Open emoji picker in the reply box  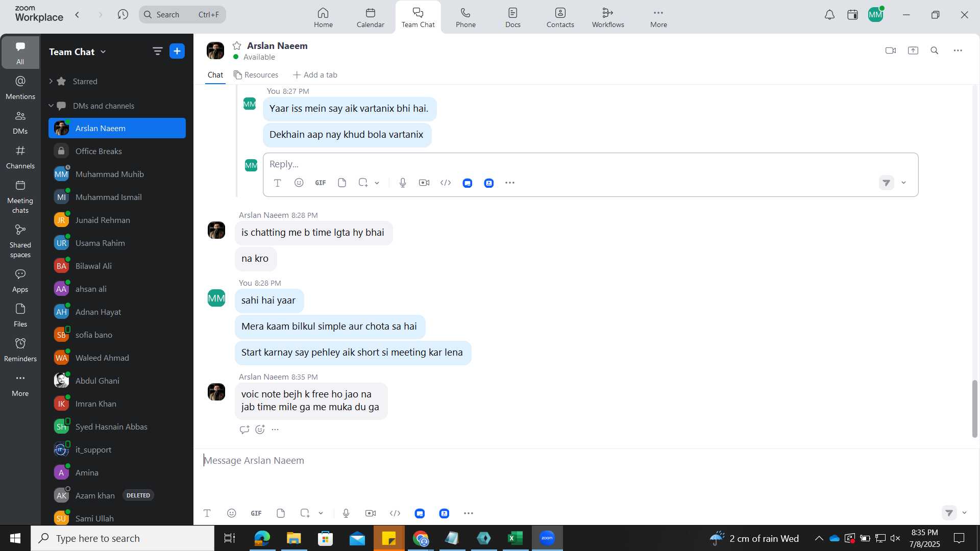[x=299, y=183]
